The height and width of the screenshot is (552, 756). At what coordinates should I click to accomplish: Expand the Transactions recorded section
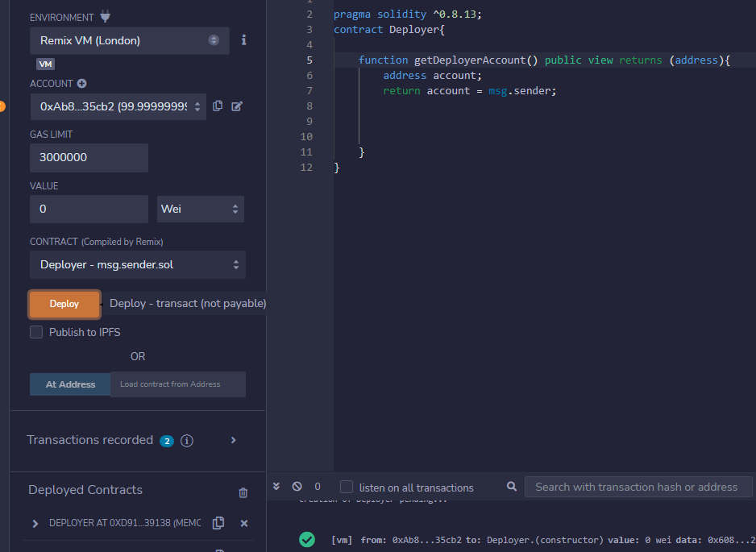[x=234, y=440]
